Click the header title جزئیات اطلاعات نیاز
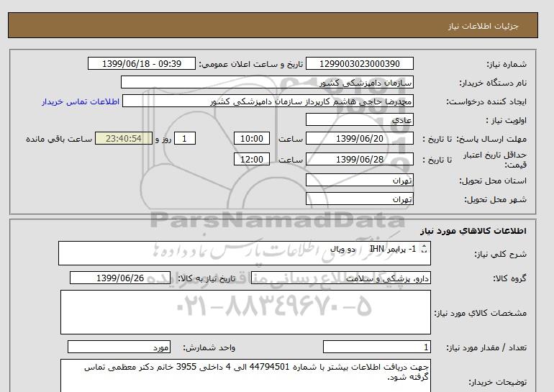The width and height of the screenshot is (554, 392). (x=483, y=26)
